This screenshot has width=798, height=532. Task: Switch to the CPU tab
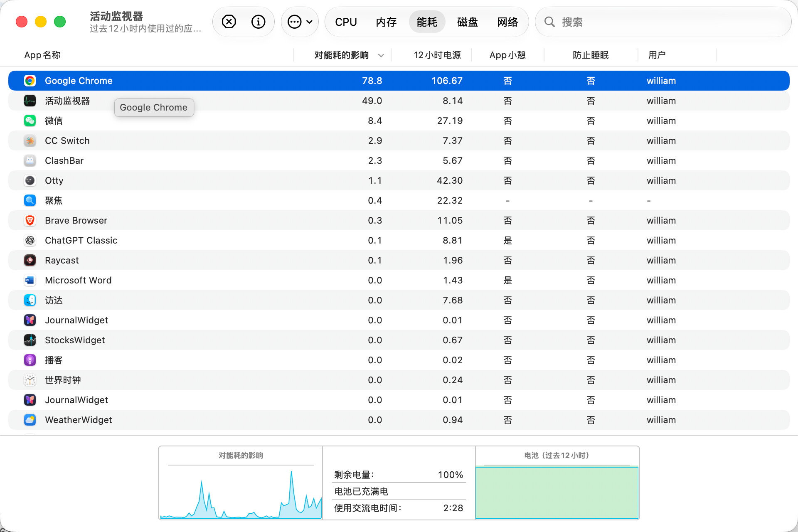click(x=346, y=22)
